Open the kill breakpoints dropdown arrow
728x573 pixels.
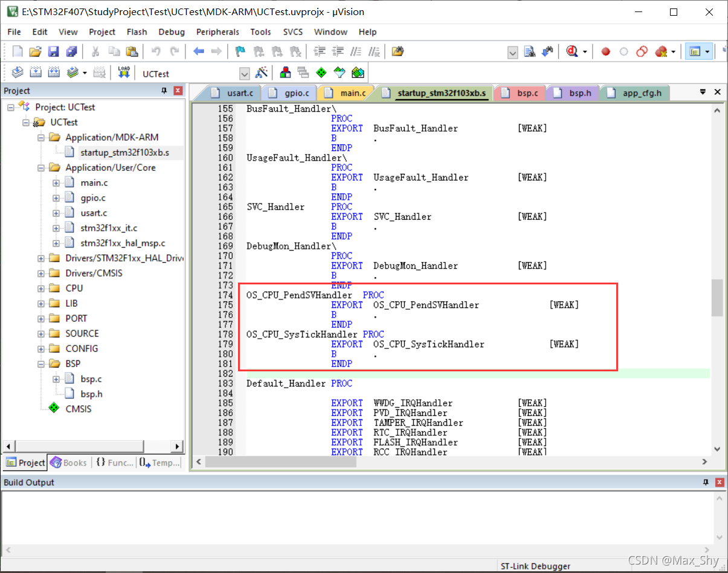tap(674, 52)
